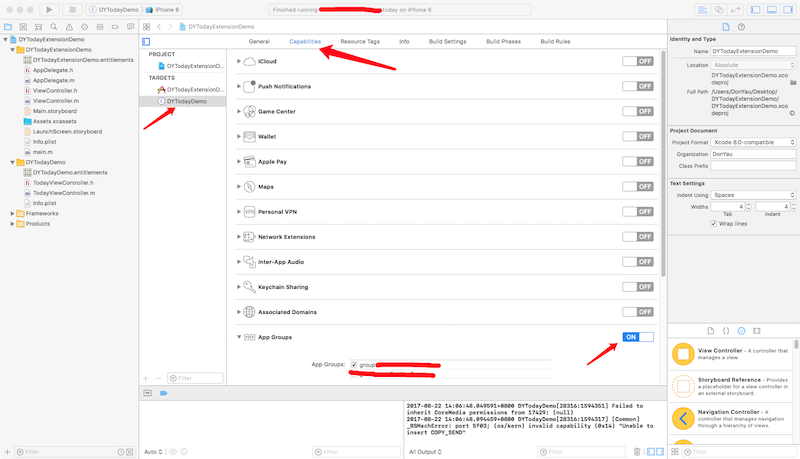The height and width of the screenshot is (459, 800).
Task: Open the Media library
Action: click(x=757, y=331)
